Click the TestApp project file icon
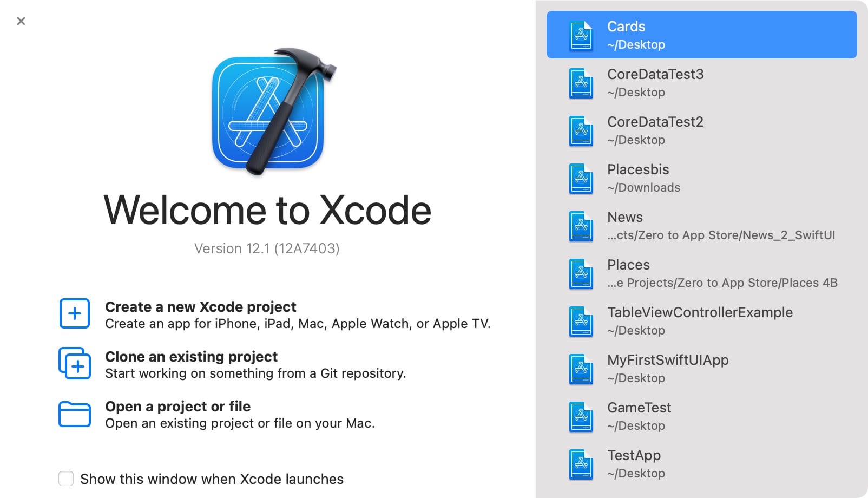The image size is (868, 498). 581,464
